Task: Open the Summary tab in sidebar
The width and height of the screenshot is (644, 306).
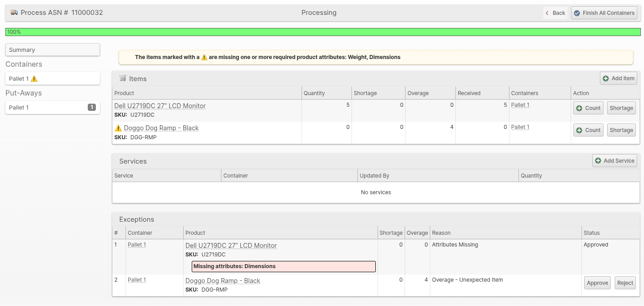Action: (52, 50)
